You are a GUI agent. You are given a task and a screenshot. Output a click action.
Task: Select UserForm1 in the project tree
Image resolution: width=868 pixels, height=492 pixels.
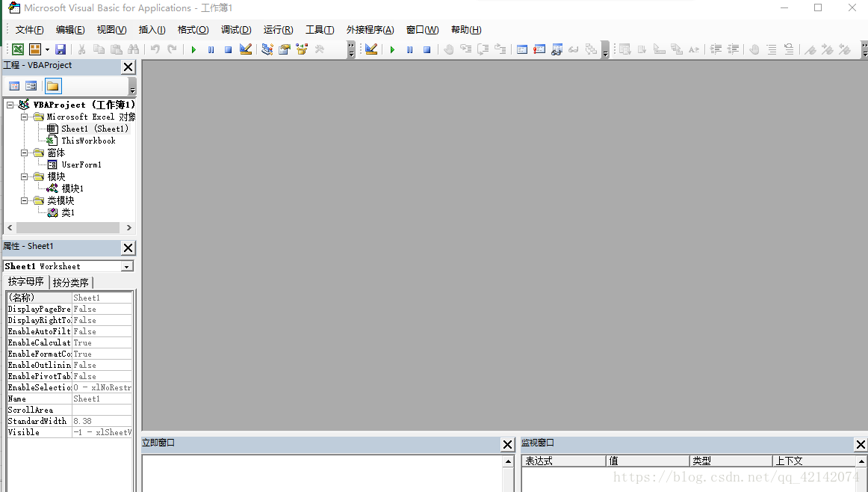(x=81, y=164)
